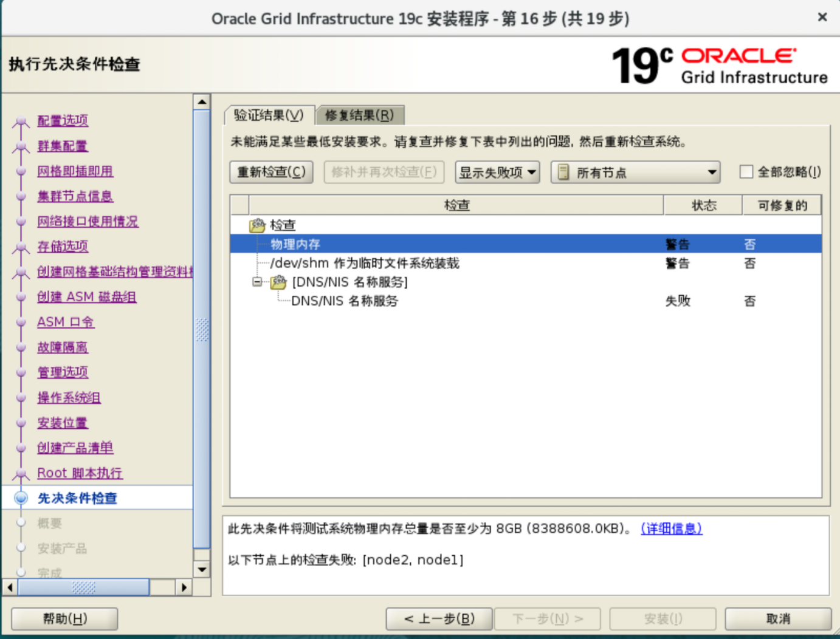The width and height of the screenshot is (840, 639).
Task: Switch to the 修复结果 tab
Action: tap(359, 115)
